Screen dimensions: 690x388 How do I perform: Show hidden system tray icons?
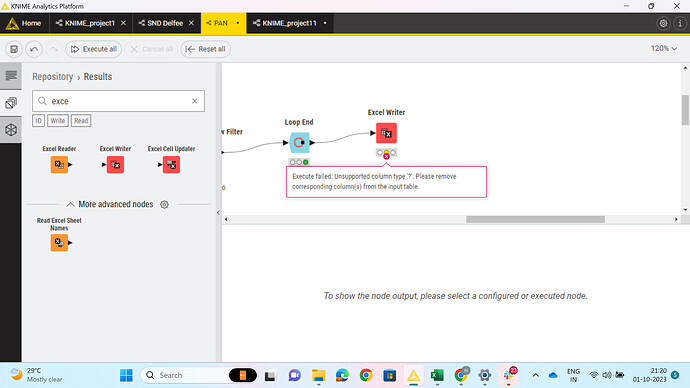click(x=536, y=375)
